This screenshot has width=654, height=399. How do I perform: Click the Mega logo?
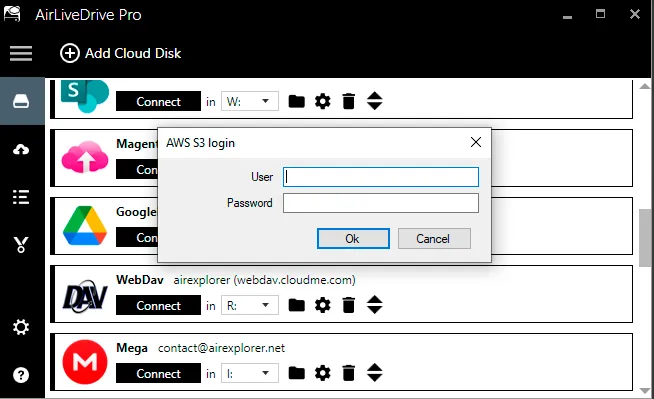pos(85,362)
